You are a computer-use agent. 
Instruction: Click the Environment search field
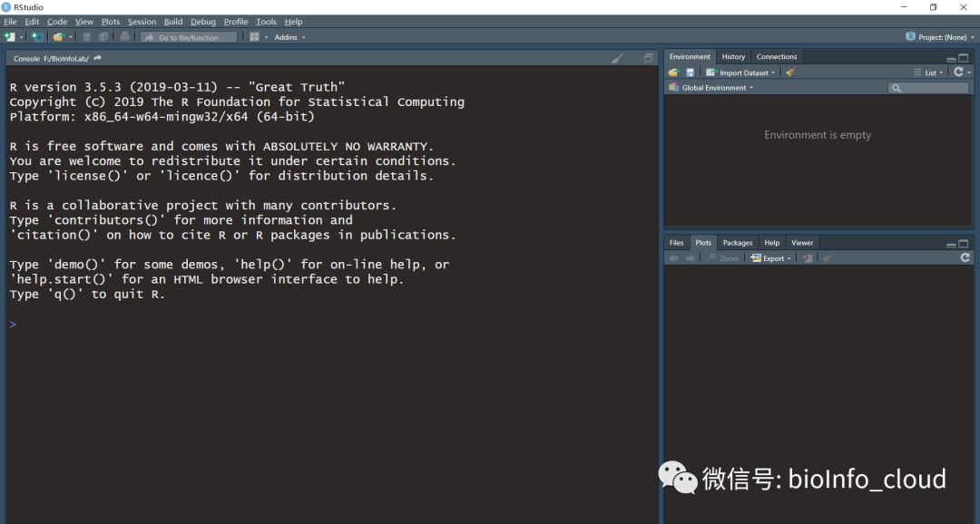pyautogui.click(x=928, y=88)
